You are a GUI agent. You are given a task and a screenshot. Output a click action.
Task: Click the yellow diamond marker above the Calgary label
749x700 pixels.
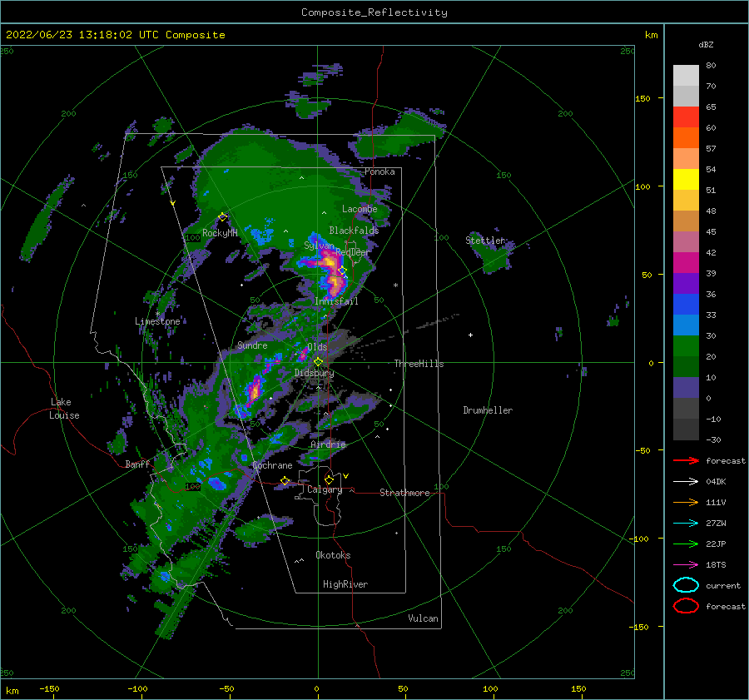coord(329,479)
